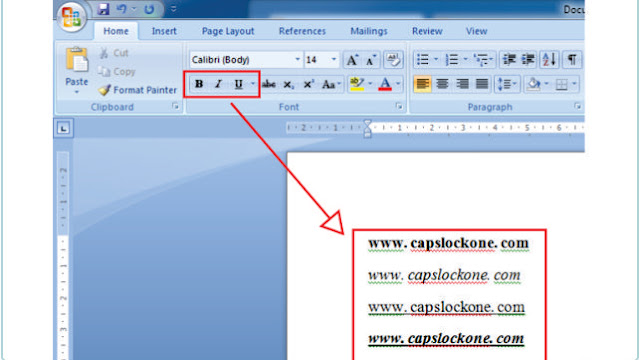Save the document from Quick Access toolbar
Viewport: 640px width, 360px height.
point(103,9)
